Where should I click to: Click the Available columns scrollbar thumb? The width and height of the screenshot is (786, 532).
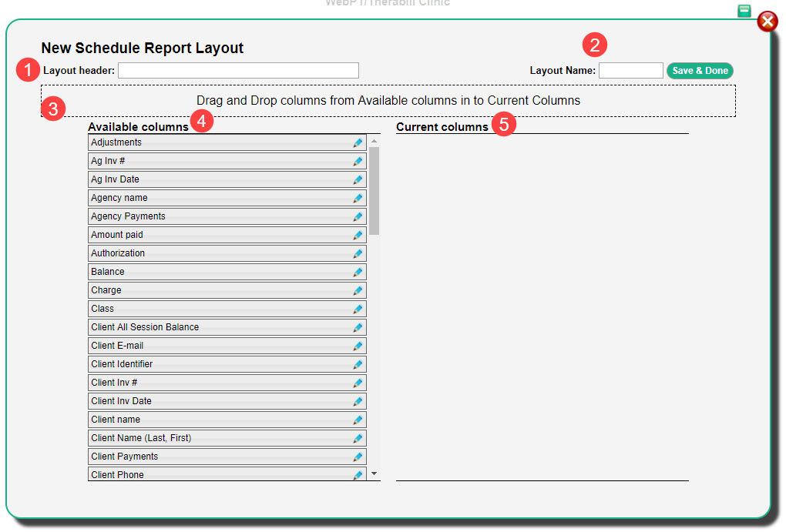tap(374, 191)
